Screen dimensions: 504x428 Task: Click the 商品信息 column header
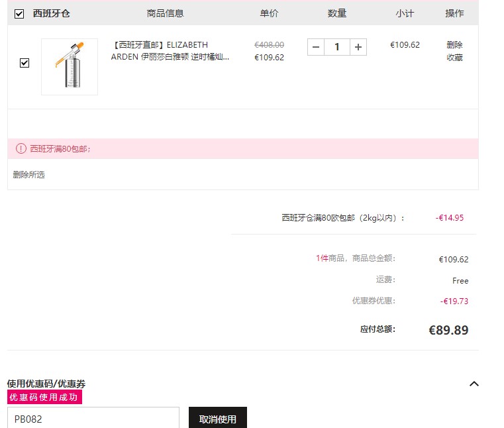(x=165, y=13)
